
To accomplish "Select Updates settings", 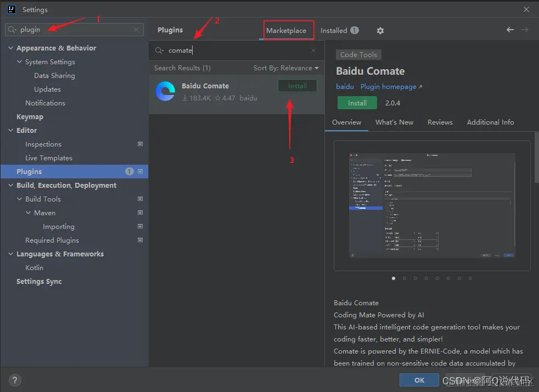I will pos(47,89).
